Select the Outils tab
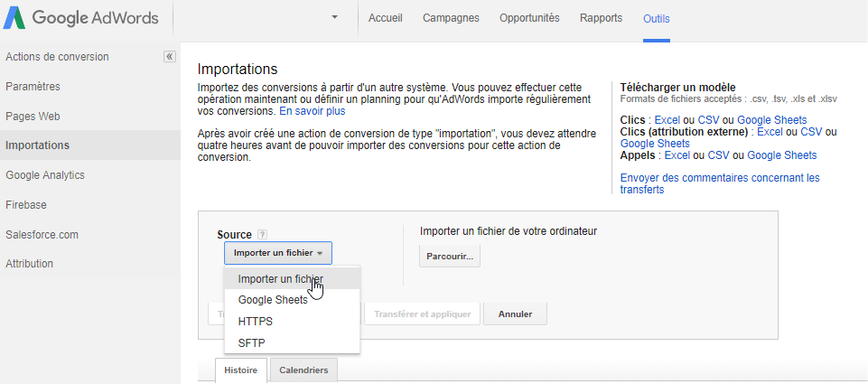The image size is (868, 384). 657,19
